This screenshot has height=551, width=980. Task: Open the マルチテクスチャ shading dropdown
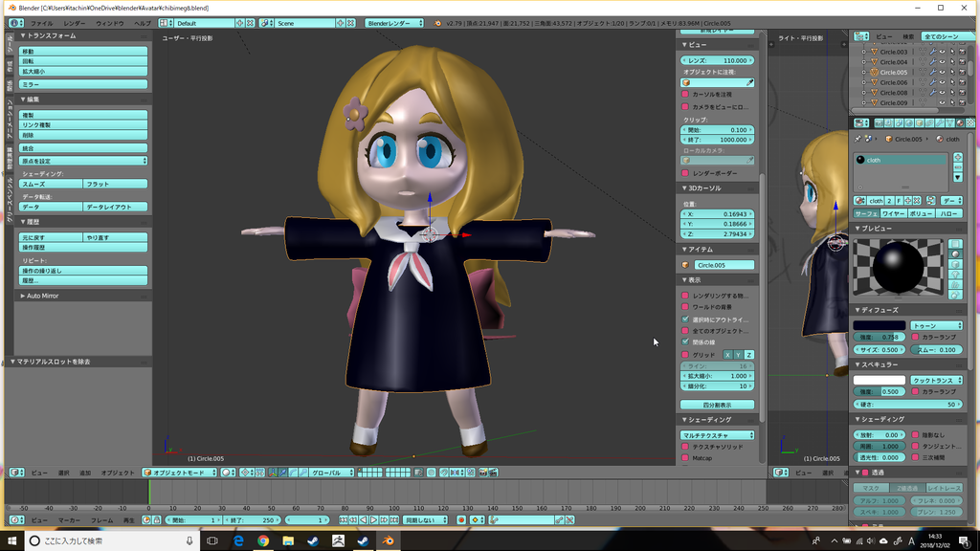[717, 435]
